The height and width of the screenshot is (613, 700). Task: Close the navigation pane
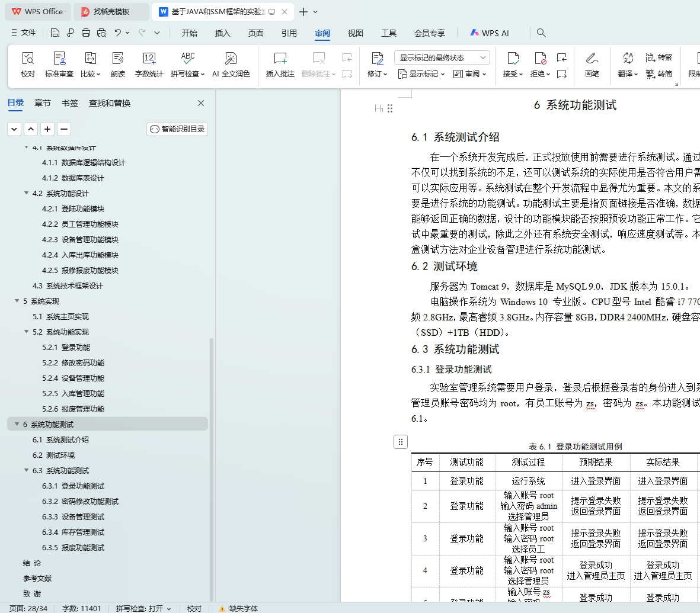(x=201, y=103)
